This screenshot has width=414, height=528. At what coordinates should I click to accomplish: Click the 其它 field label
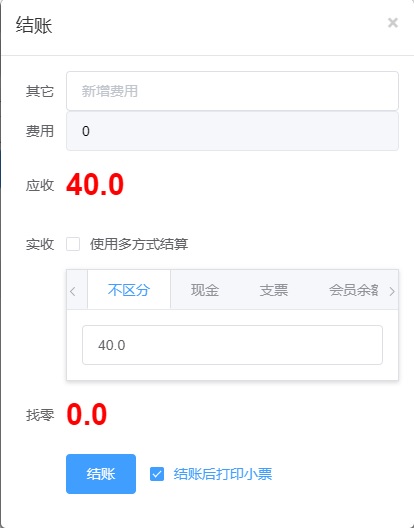40,91
